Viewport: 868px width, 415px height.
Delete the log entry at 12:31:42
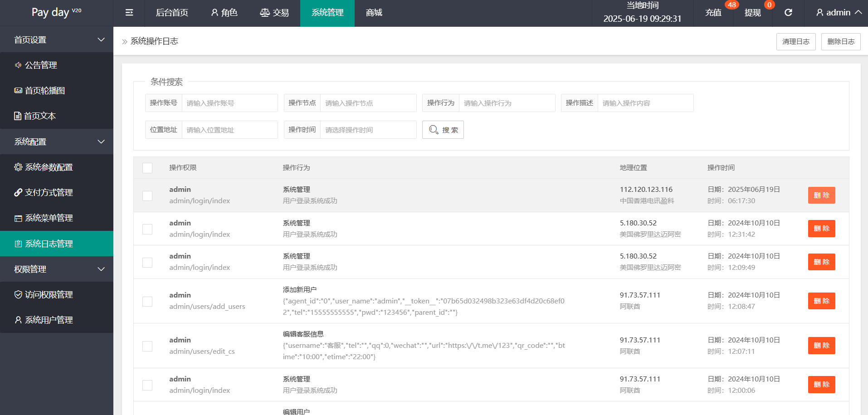(822, 229)
